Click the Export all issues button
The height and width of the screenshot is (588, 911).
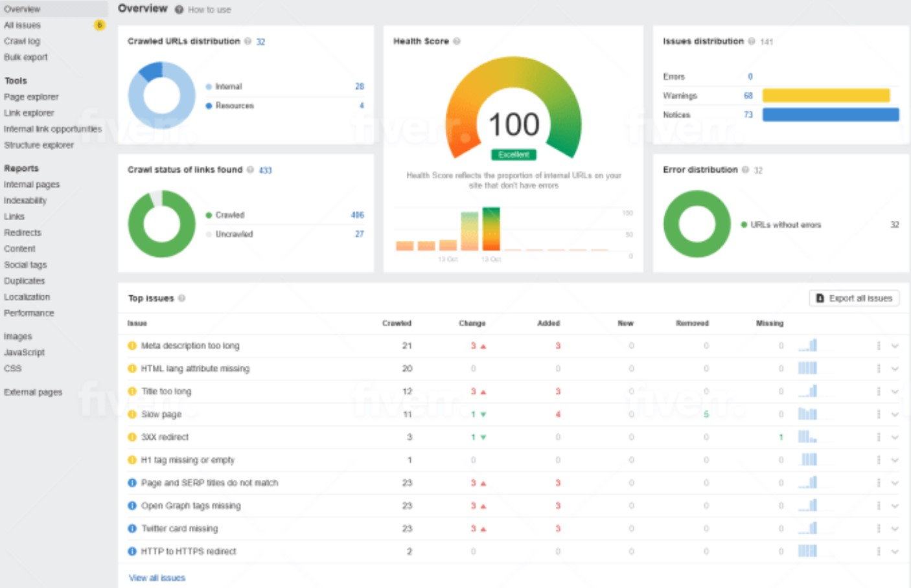click(x=854, y=298)
